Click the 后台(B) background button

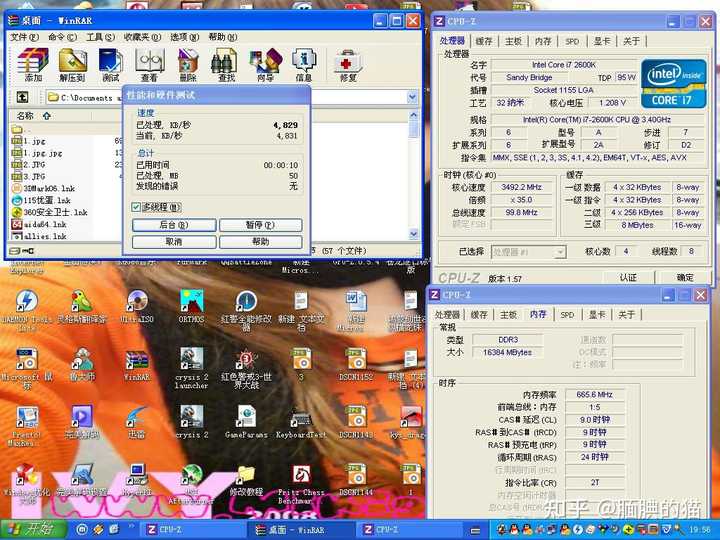[x=174, y=225]
